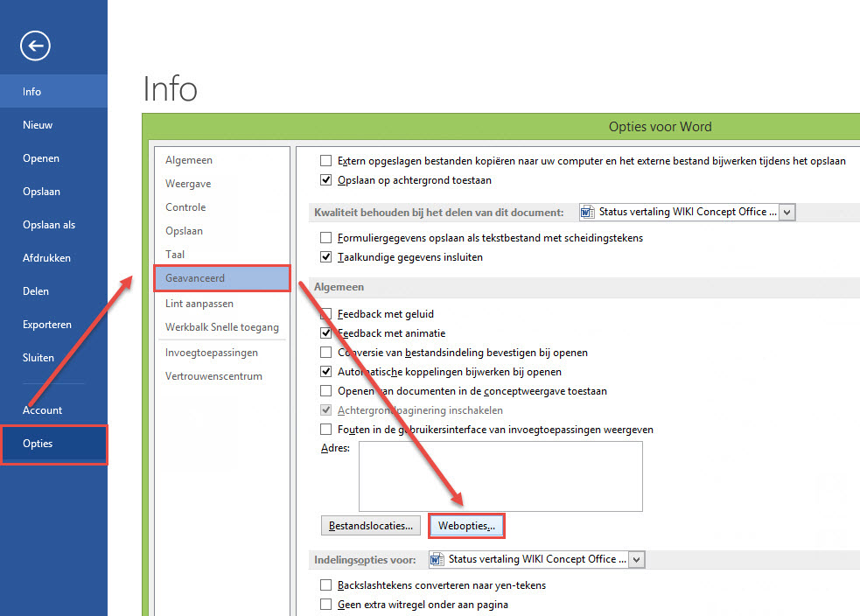Toggle Opslaan op achtergrond toestaan
The width and height of the screenshot is (860, 616).
[x=326, y=180]
